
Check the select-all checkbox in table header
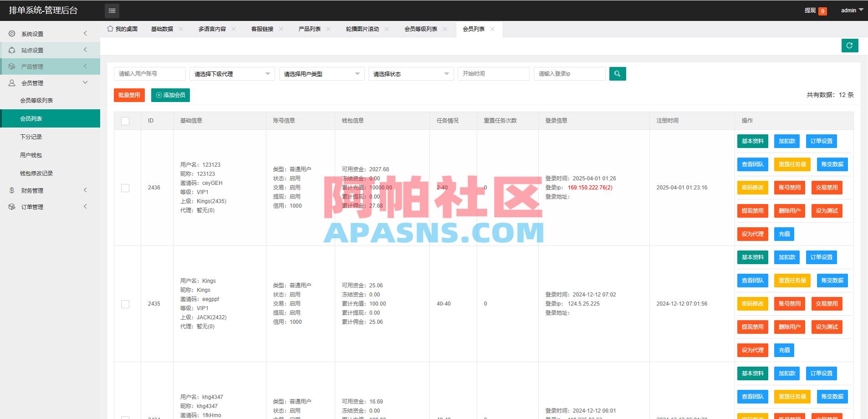(125, 121)
